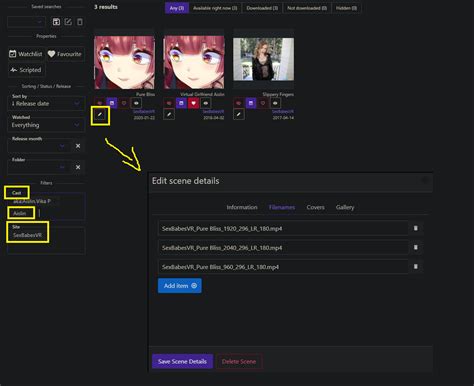The height and width of the screenshot is (386, 474).
Task: Open the studio link on Pure Bliss card
Action: [144, 111]
